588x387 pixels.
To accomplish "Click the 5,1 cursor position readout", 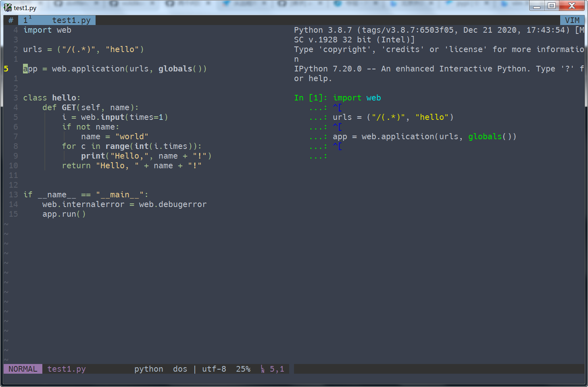I will pyautogui.click(x=276, y=368).
